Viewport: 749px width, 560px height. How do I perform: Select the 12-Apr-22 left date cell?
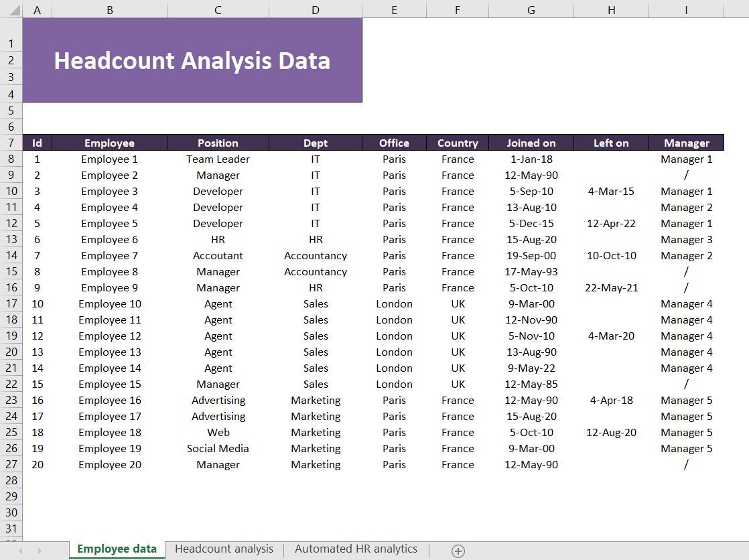(612, 223)
